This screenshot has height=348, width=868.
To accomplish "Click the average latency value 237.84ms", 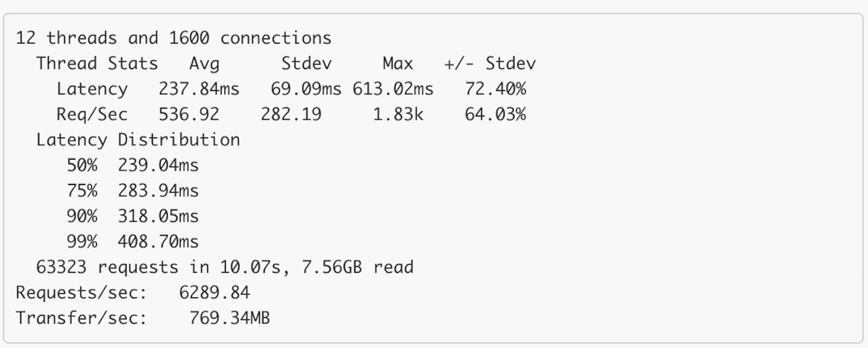I will click(198, 89).
